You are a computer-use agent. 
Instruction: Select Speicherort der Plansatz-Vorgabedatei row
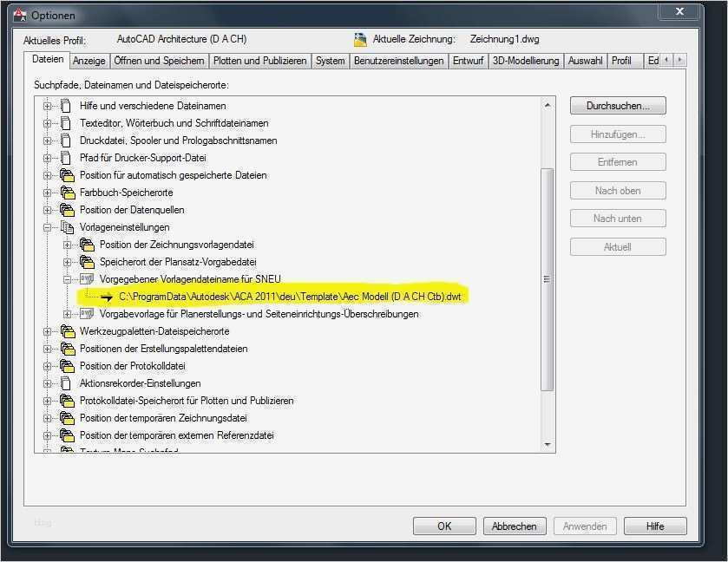pos(178,262)
